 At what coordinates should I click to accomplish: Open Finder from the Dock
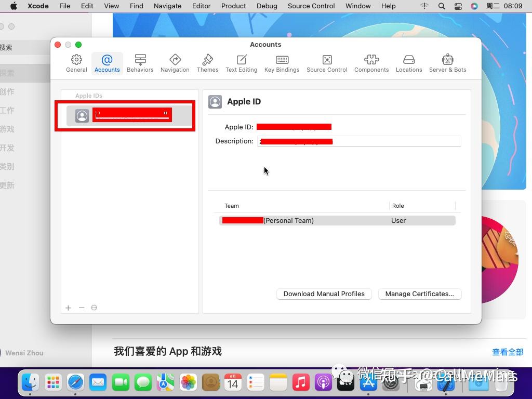31,382
